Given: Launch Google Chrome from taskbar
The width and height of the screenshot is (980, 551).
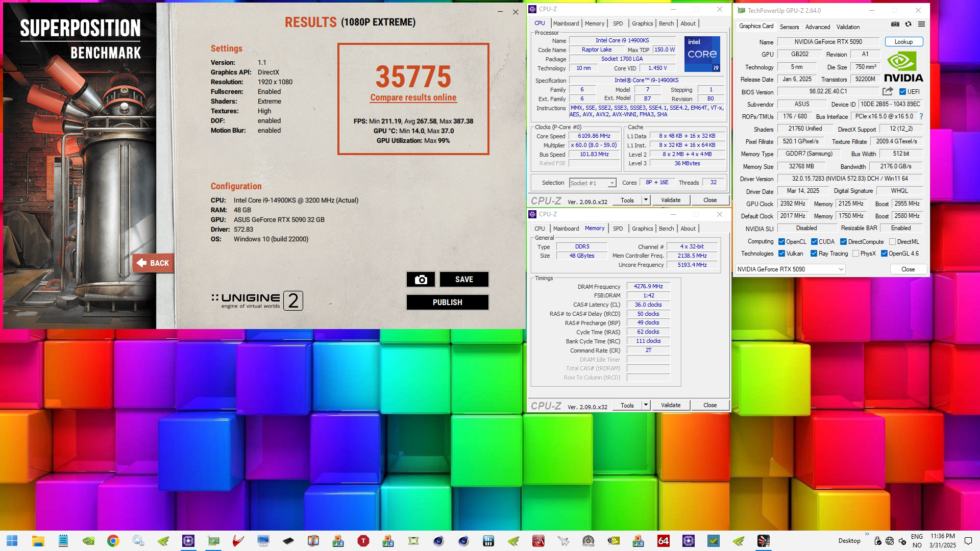Looking at the screenshot, I should (x=113, y=541).
